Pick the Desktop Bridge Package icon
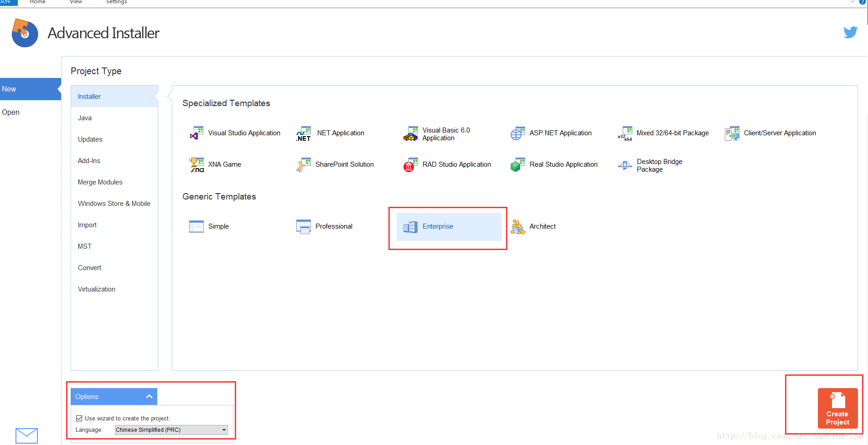 point(625,165)
